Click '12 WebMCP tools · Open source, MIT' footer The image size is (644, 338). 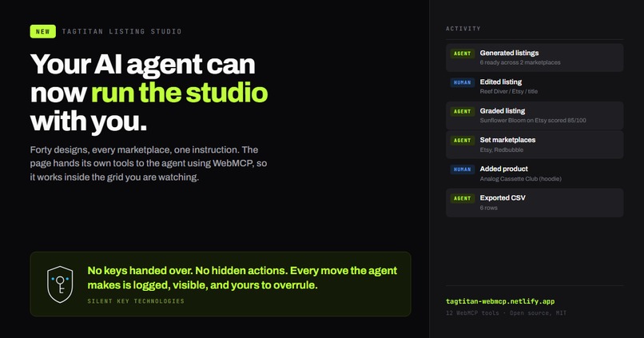click(506, 313)
